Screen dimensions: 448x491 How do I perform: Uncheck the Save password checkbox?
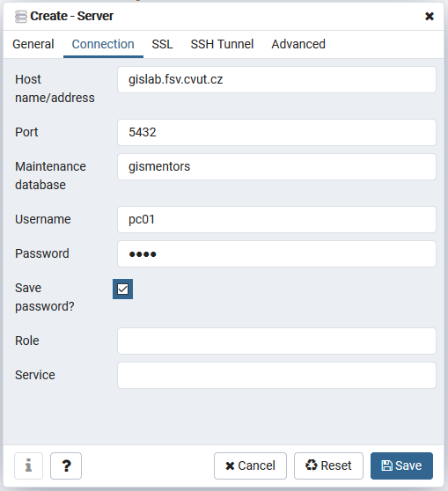123,289
